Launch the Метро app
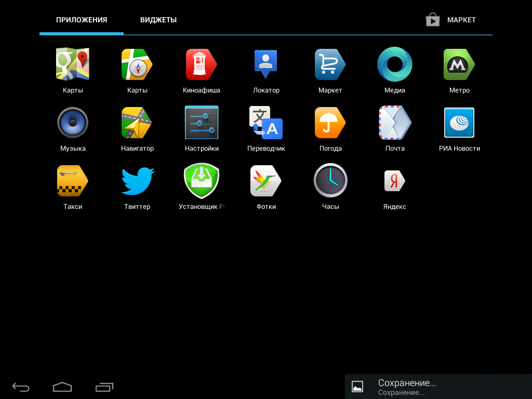 point(459,64)
